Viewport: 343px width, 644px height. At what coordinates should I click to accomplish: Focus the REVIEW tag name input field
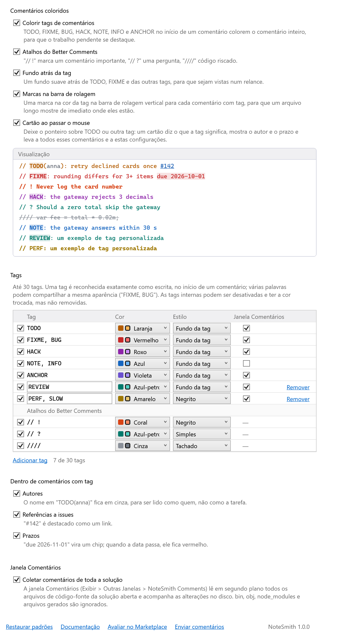pyautogui.click(x=69, y=387)
